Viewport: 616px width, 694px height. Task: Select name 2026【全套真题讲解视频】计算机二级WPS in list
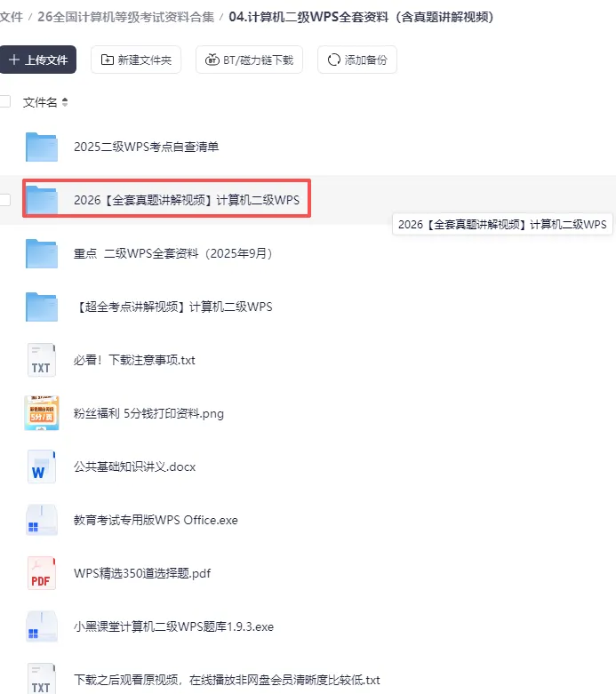point(187,200)
